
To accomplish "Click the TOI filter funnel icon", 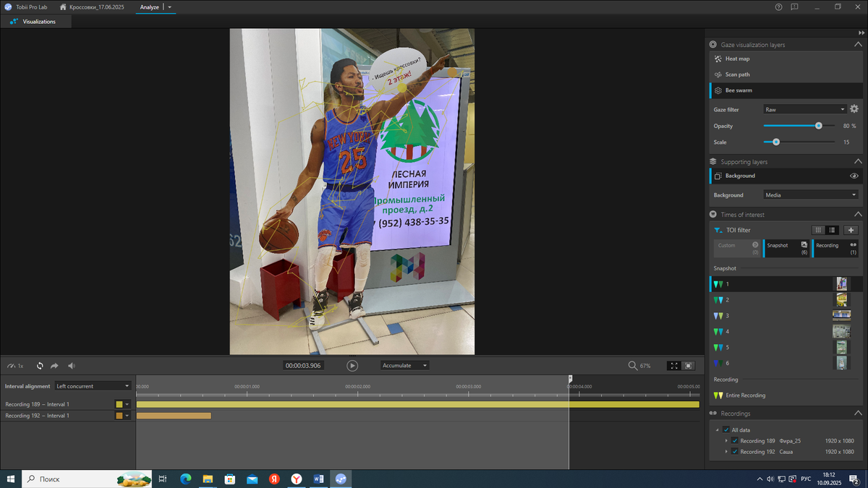I will 718,230.
